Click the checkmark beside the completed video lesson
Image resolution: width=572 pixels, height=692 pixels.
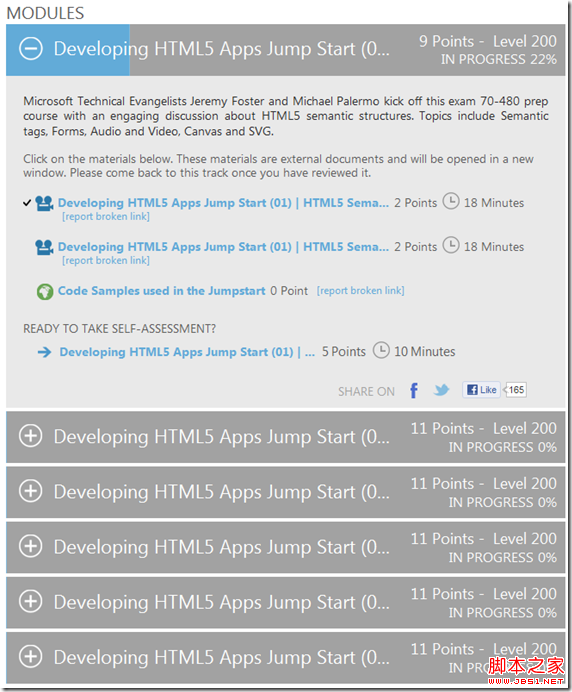[x=27, y=203]
